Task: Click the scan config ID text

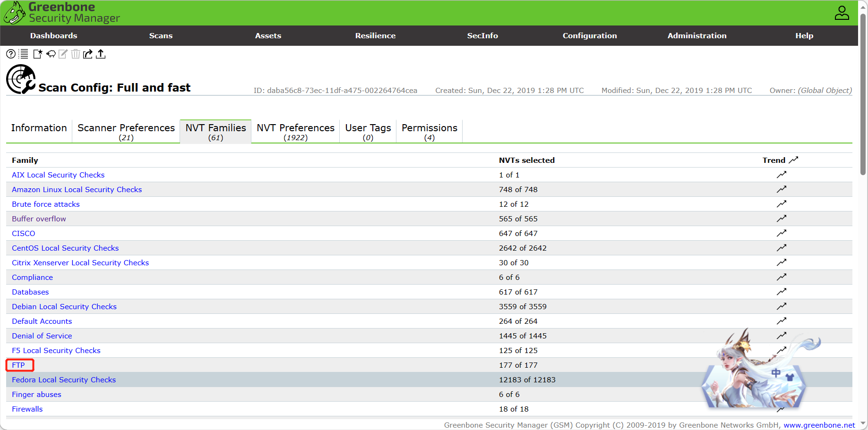Action: (335, 90)
